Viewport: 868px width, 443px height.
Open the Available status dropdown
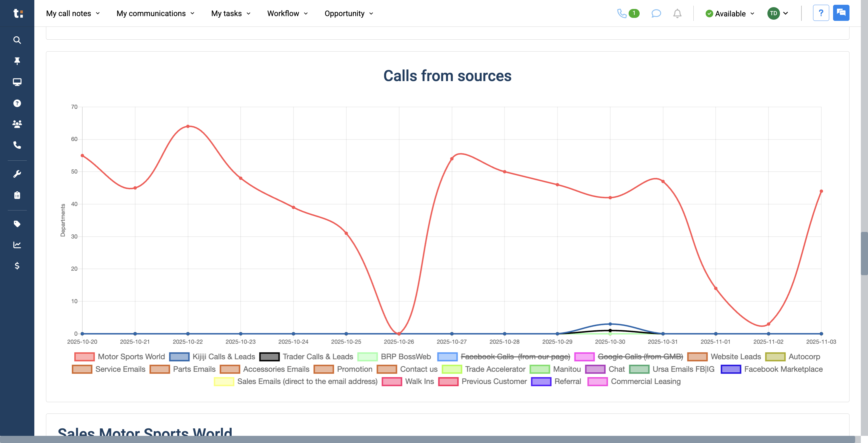tap(730, 13)
